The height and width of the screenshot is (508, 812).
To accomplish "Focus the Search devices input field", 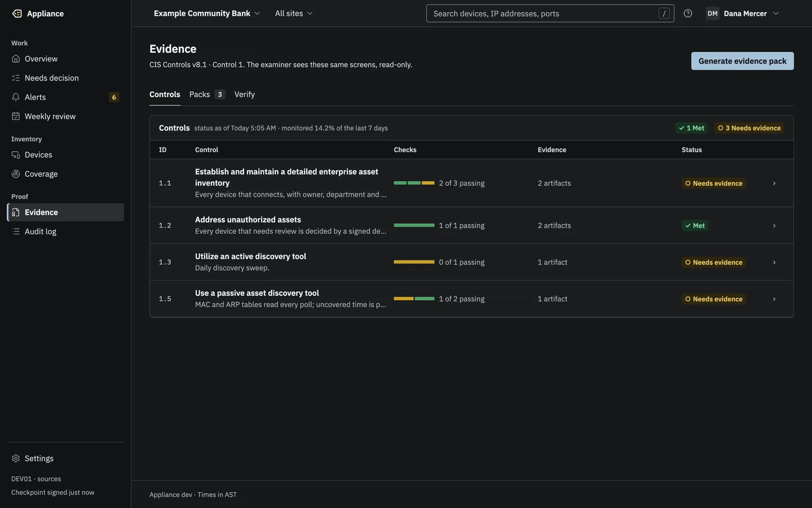I will 550,14.
